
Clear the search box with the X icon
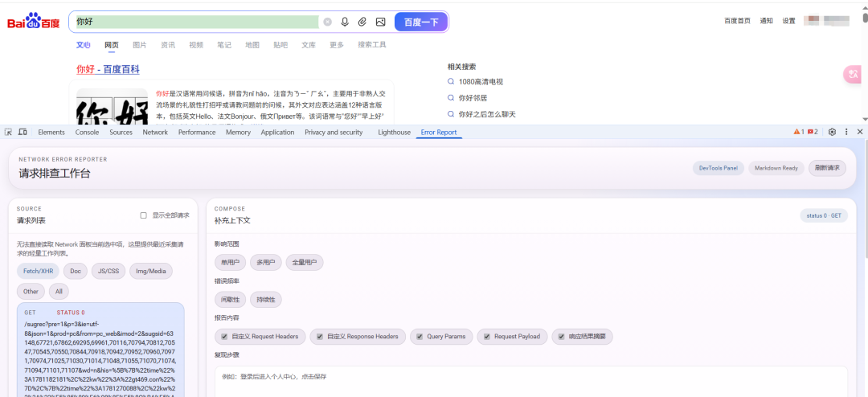328,23
